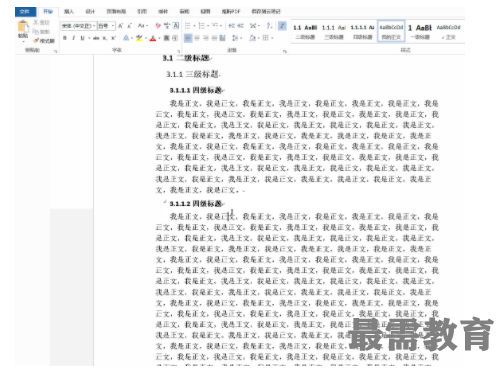The width and height of the screenshot is (500, 374).
Task: Click the heading 3.1.1.2 in the document
Action: pos(196,204)
